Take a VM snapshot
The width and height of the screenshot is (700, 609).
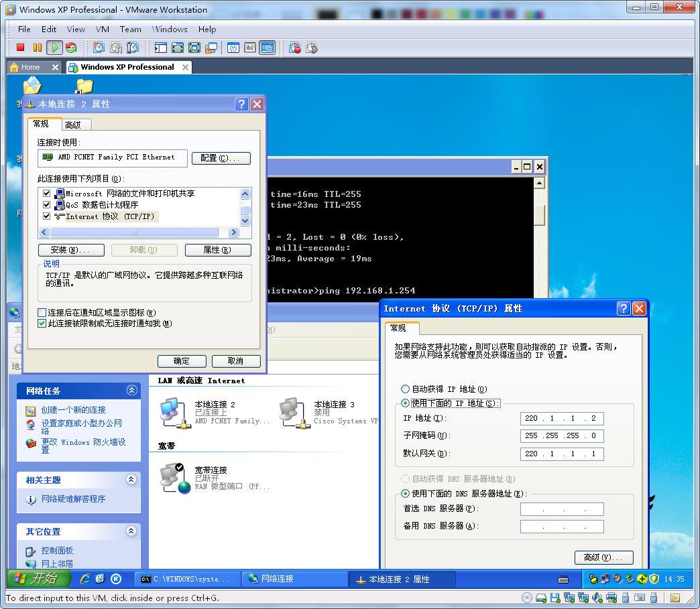point(99,48)
